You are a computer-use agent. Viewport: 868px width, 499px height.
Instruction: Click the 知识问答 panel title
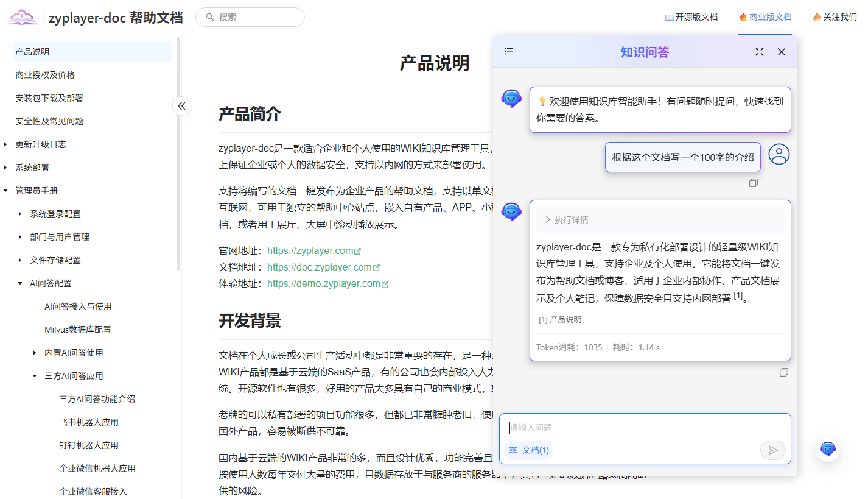[x=645, y=52]
